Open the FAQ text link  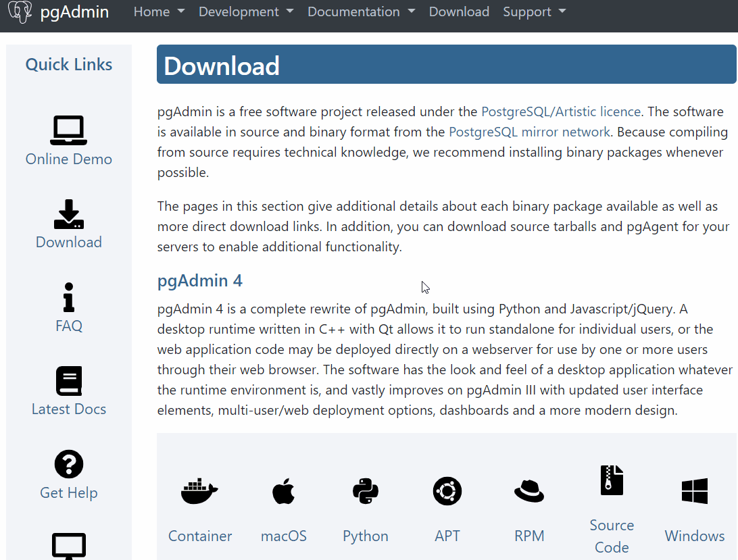pyautogui.click(x=69, y=326)
